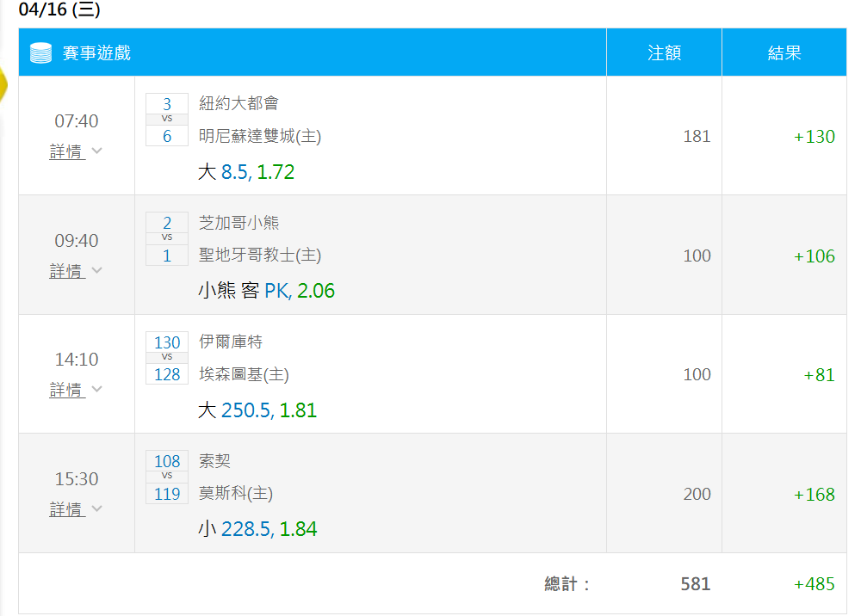Image resolution: width=861 pixels, height=616 pixels.
Task: Select the 紐約大都會 team name
Action: pos(238,103)
